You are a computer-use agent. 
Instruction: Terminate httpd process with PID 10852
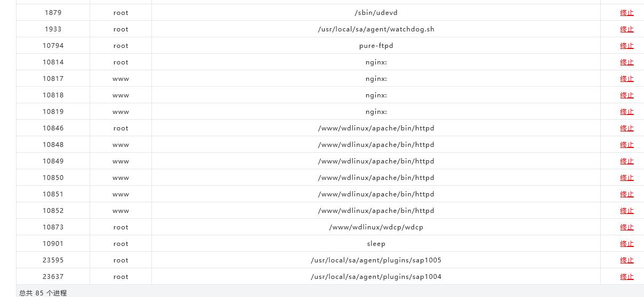click(627, 211)
